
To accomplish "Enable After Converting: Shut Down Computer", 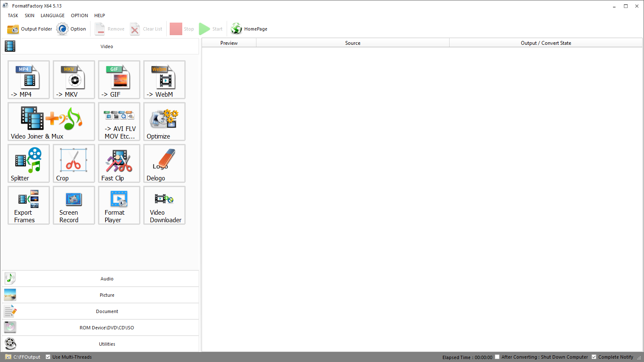I will click(497, 357).
